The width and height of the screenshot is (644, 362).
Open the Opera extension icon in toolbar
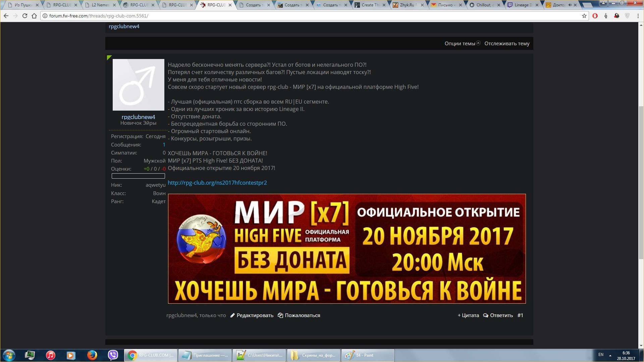point(595,16)
